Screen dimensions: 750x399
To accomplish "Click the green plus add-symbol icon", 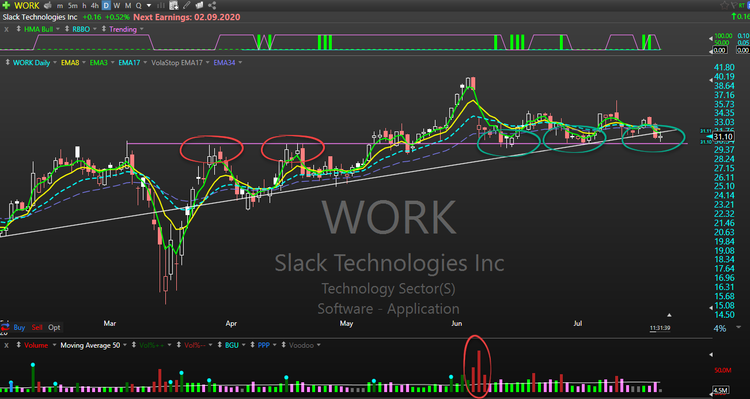I will (x=6, y=6).
